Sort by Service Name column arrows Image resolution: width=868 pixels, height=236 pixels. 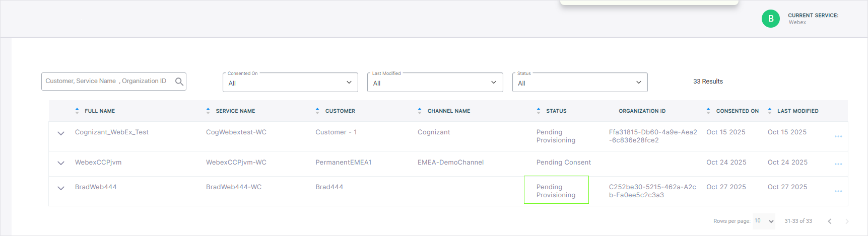click(x=208, y=111)
